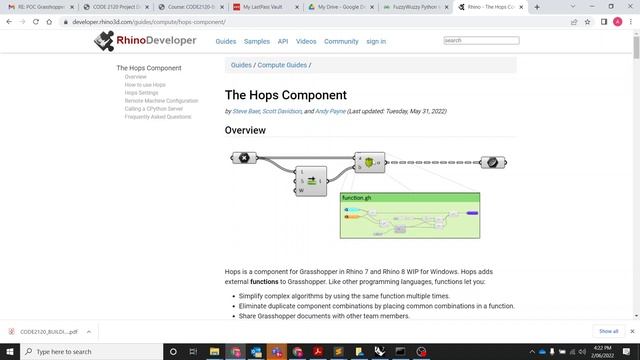
Task: Click the Guides breadcrumb link
Action: (241, 65)
